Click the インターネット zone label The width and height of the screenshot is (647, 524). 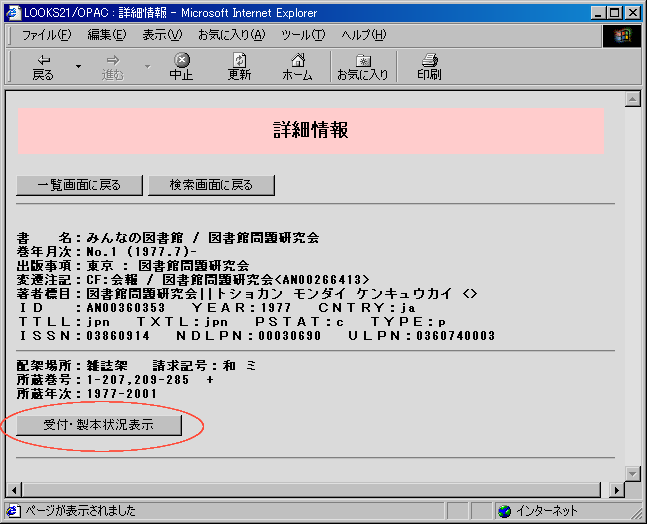coord(547,511)
